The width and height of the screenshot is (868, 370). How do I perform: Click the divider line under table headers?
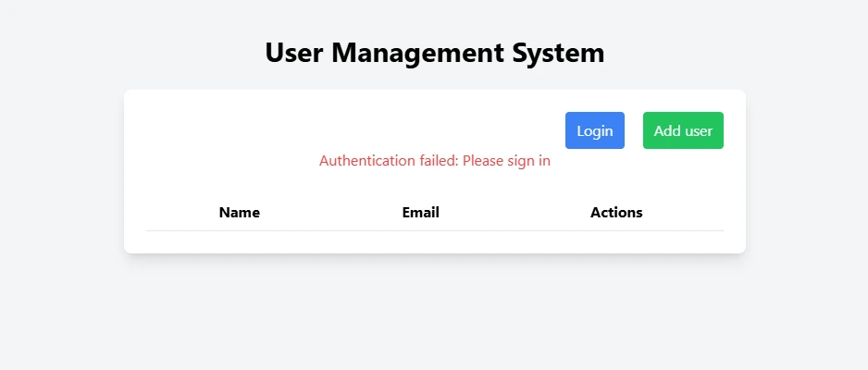[x=435, y=230]
